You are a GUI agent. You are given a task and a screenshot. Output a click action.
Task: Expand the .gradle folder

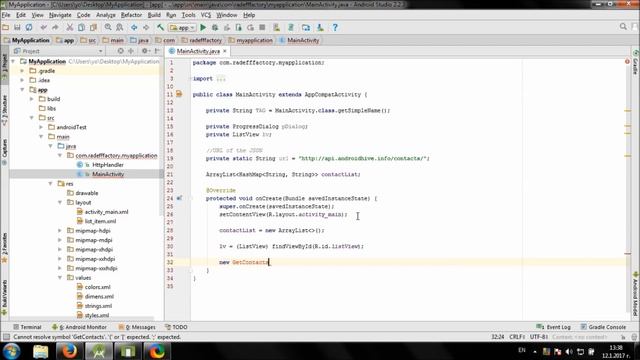pos(22,71)
